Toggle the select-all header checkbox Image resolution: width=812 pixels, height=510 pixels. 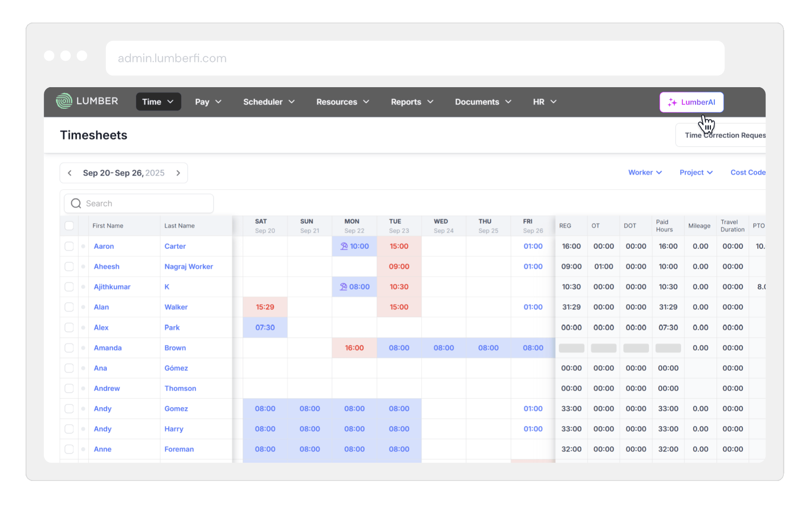coord(69,226)
